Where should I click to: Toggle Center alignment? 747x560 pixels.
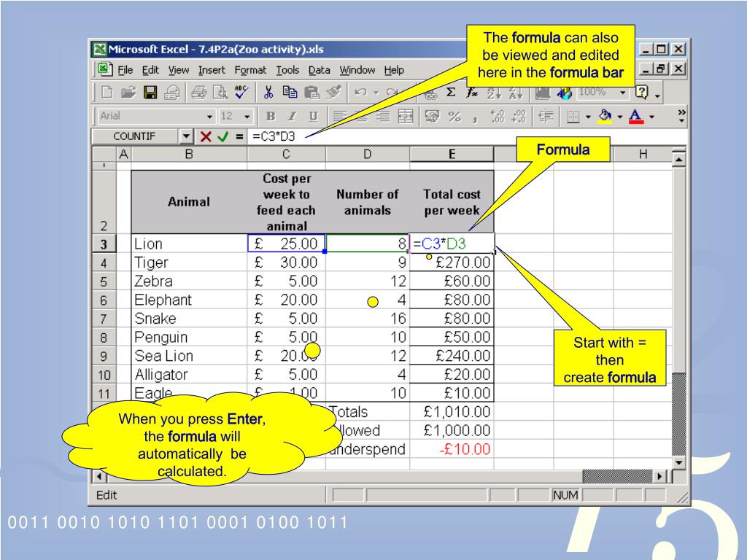click(x=362, y=116)
